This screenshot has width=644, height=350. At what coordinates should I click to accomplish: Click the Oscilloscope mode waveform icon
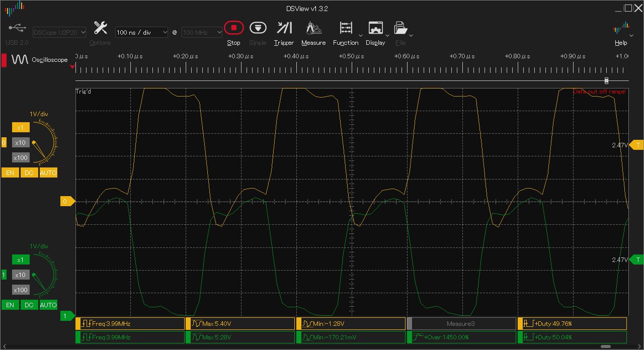click(20, 60)
